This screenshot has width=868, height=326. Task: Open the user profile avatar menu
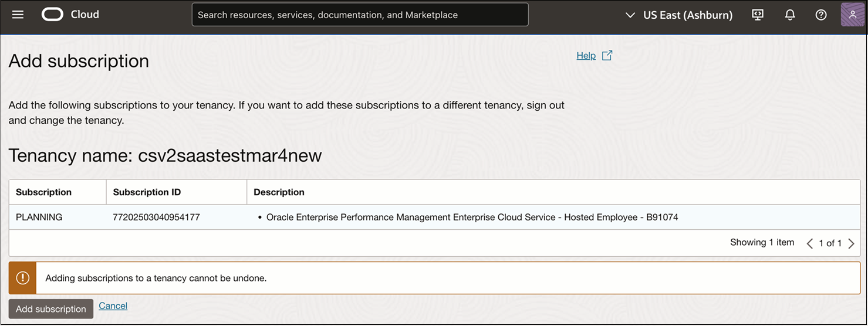pyautogui.click(x=852, y=15)
